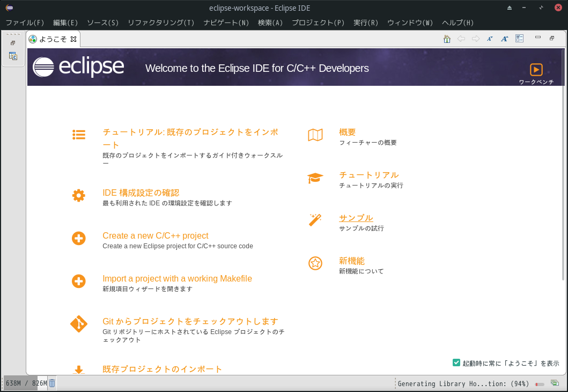Click the red progress bar in status bar

pos(540,384)
